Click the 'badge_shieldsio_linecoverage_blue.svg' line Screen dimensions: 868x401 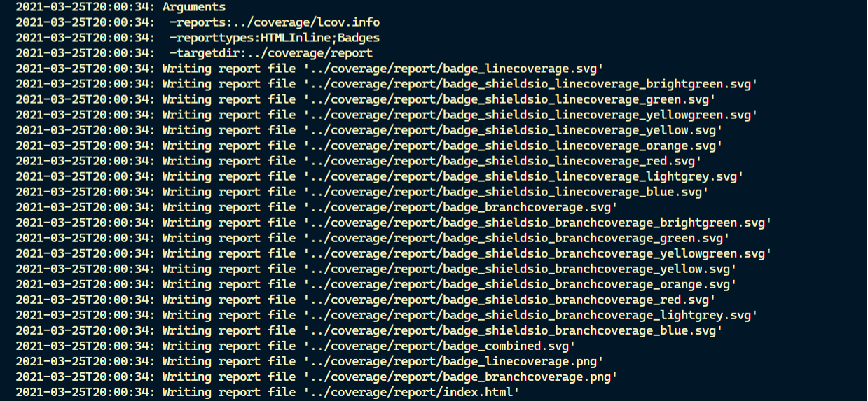point(362,192)
